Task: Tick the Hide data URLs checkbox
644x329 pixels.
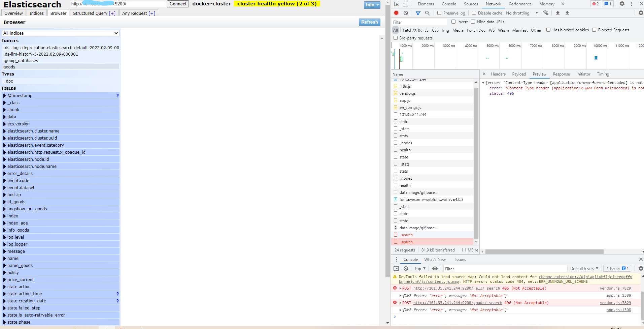Action: (473, 22)
